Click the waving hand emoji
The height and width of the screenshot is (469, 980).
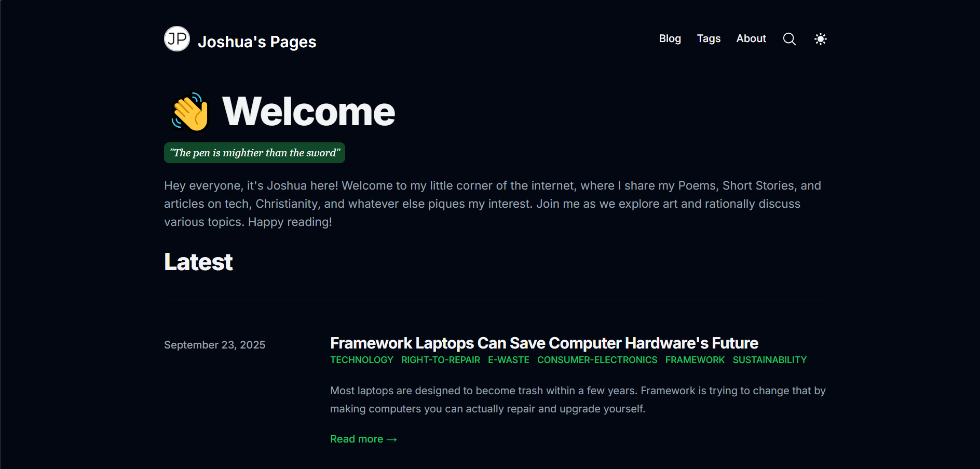[190, 112]
